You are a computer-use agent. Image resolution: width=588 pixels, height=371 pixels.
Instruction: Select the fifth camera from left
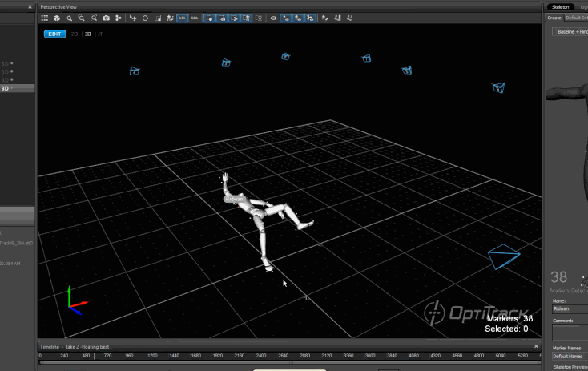pyautogui.click(x=407, y=71)
